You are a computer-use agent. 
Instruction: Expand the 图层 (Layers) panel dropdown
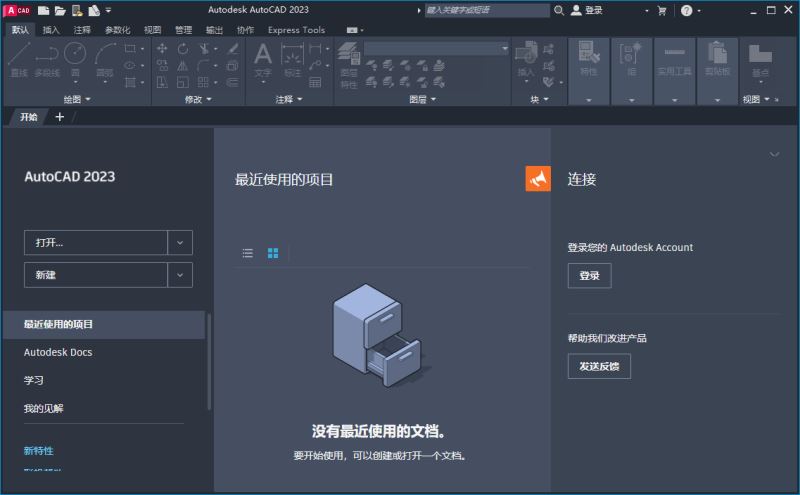point(422,100)
